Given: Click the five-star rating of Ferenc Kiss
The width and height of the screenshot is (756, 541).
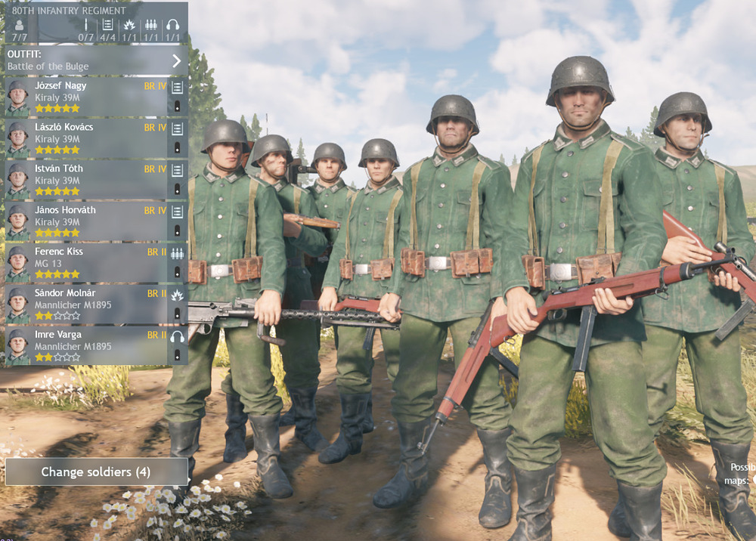Looking at the screenshot, I should 57,274.
